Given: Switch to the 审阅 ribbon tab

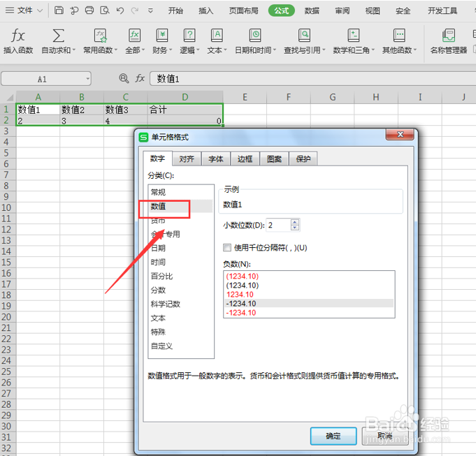Looking at the screenshot, I should 342,10.
